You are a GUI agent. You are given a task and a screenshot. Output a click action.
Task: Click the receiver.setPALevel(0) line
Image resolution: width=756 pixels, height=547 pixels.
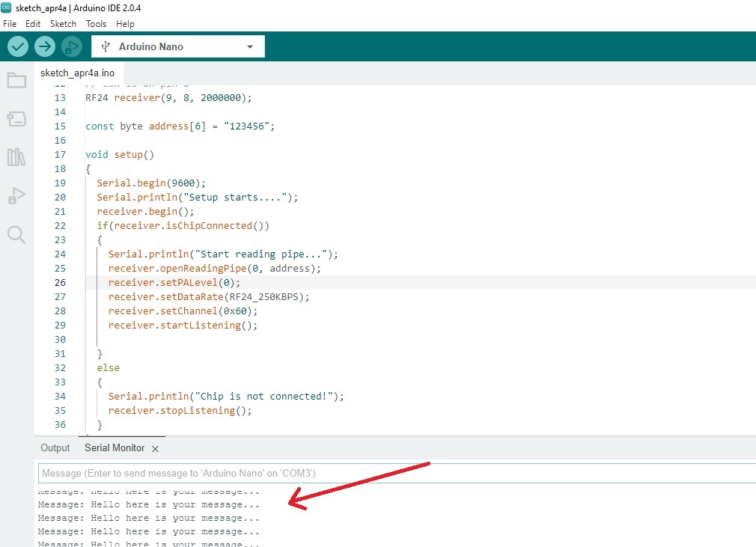click(174, 282)
